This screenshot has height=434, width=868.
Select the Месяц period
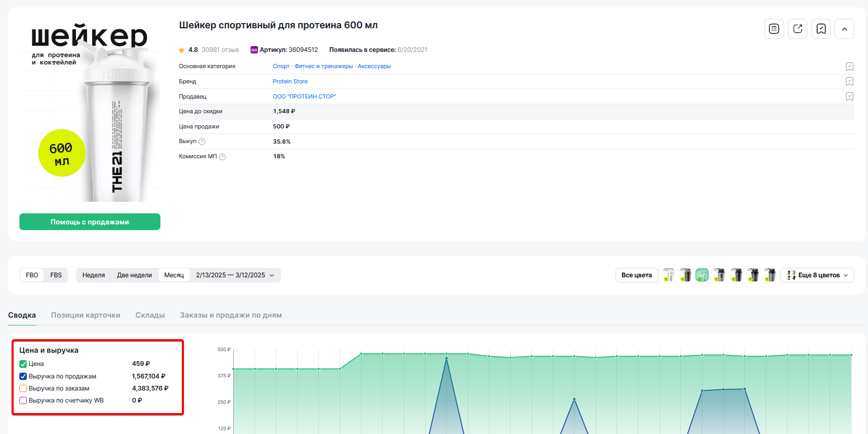tap(174, 275)
